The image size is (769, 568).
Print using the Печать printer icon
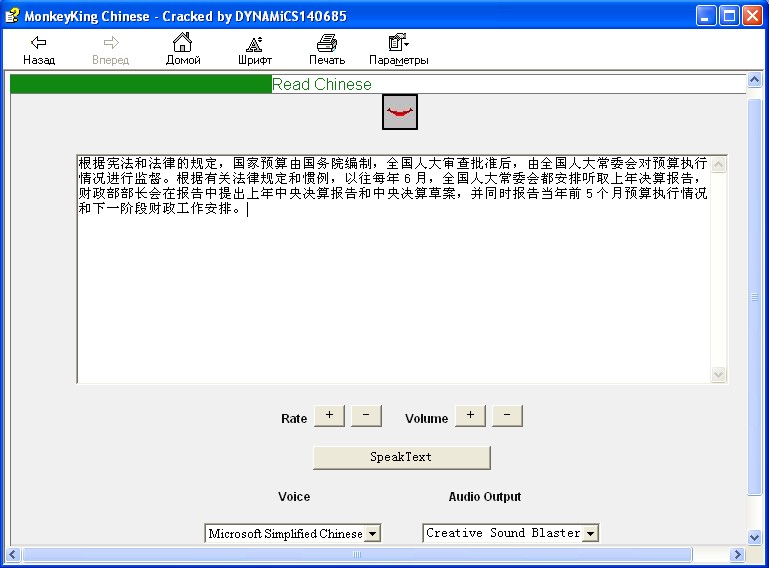click(327, 49)
